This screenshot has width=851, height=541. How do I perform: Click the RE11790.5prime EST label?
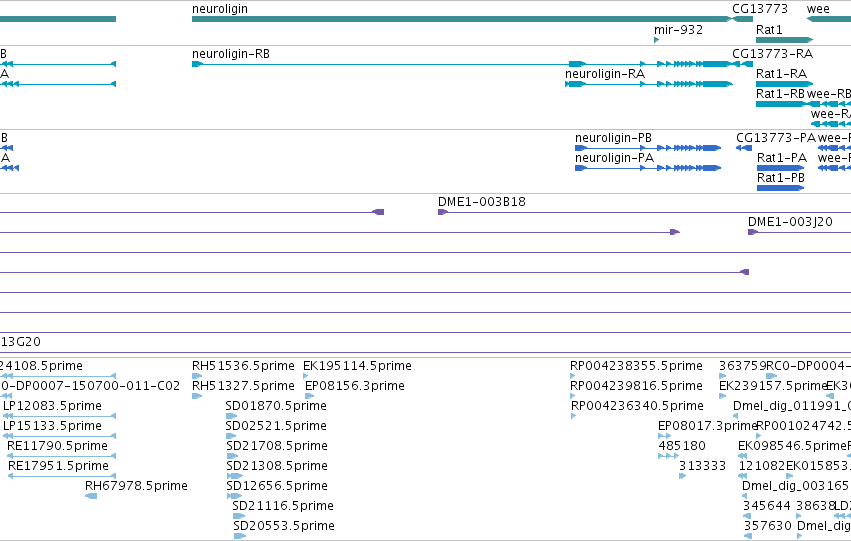(58, 446)
